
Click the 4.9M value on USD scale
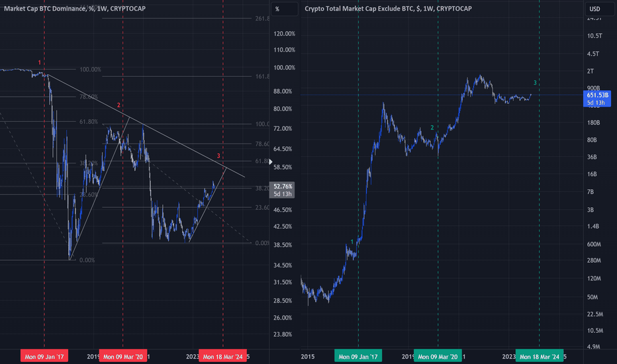593,347
